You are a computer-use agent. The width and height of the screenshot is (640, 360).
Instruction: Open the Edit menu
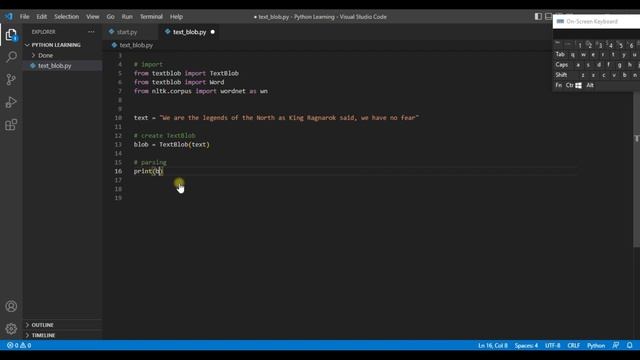coord(42,17)
